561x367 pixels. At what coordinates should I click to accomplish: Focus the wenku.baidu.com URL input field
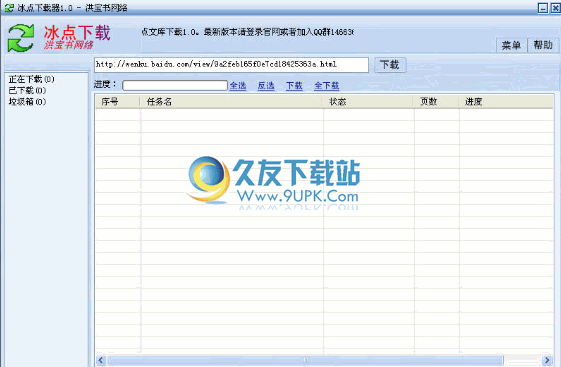click(x=231, y=65)
